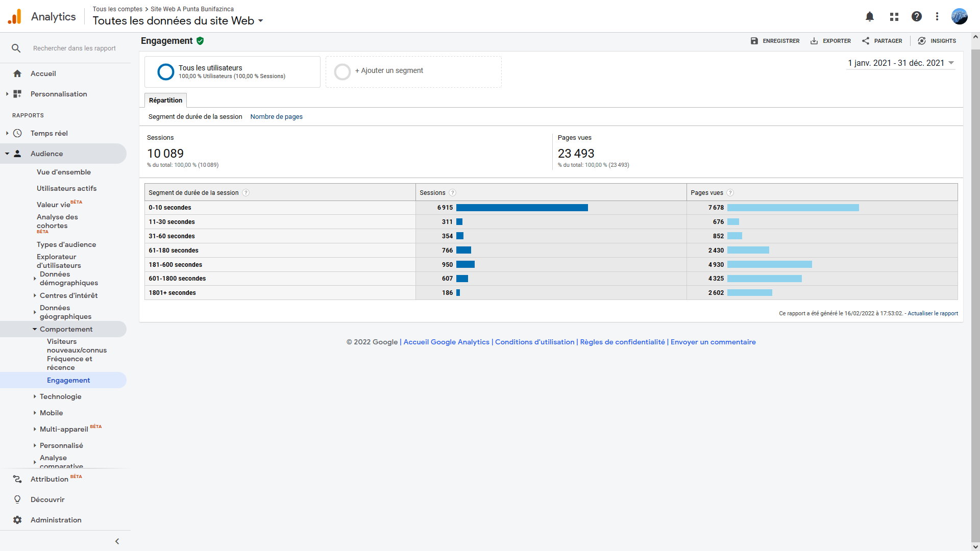Click help icon by Segment de durée header
This screenshot has height=551, width=980.
[246, 193]
